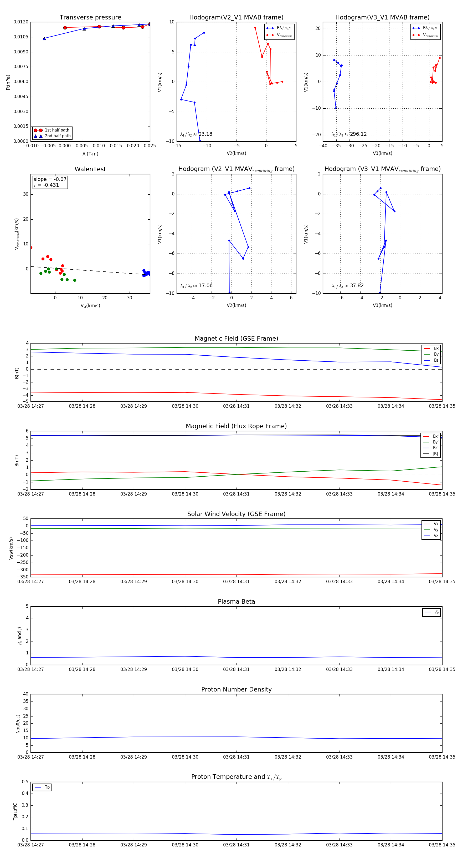
Task: Select the '1st half path' legend entry
Action: (52, 130)
